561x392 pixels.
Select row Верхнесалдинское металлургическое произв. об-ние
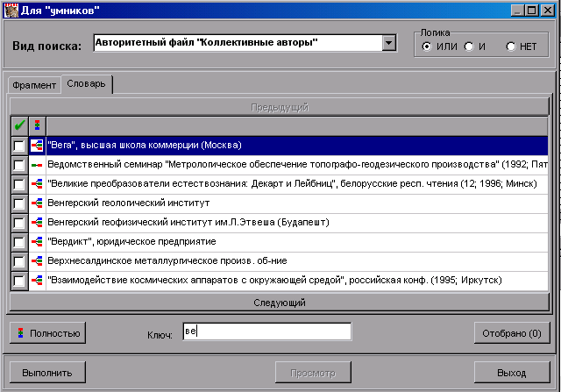point(297,261)
